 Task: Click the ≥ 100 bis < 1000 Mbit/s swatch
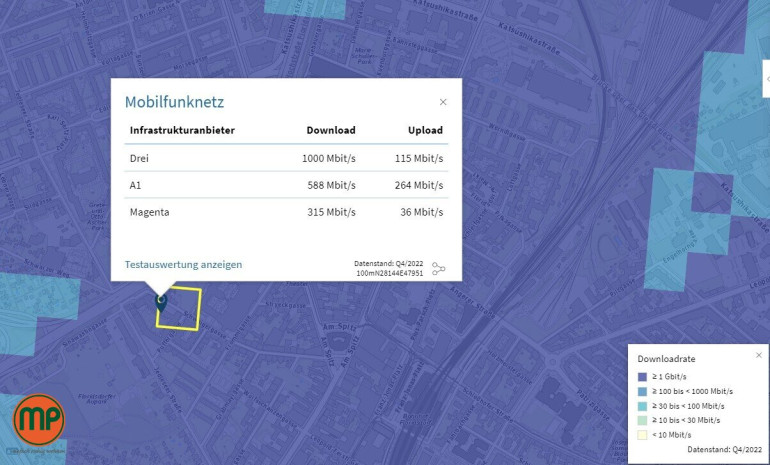coord(643,391)
